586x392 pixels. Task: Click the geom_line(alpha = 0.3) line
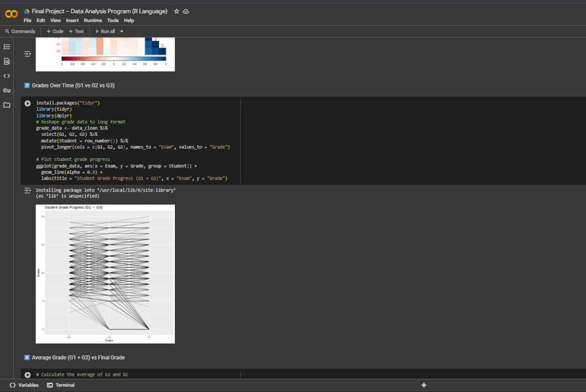72,172
